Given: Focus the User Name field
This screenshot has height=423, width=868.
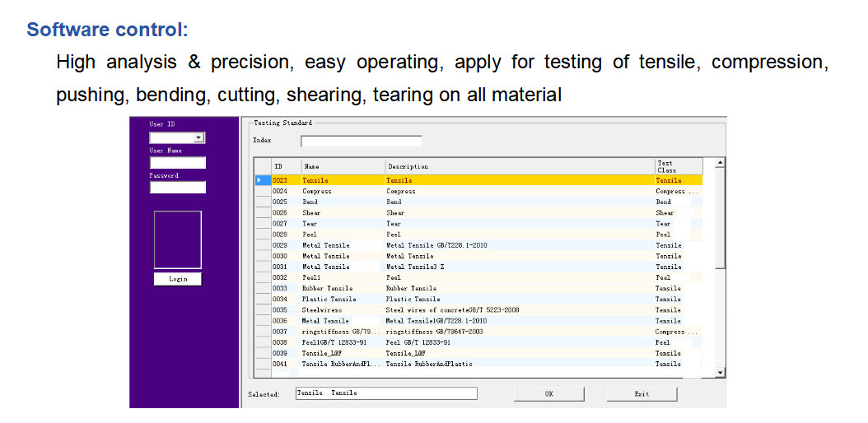Looking at the screenshot, I should [x=177, y=163].
